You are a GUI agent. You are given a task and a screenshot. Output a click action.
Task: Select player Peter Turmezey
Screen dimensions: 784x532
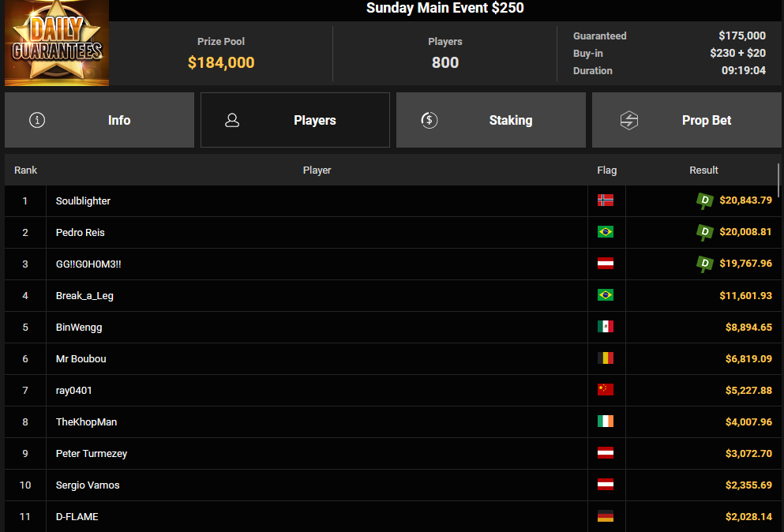click(92, 454)
